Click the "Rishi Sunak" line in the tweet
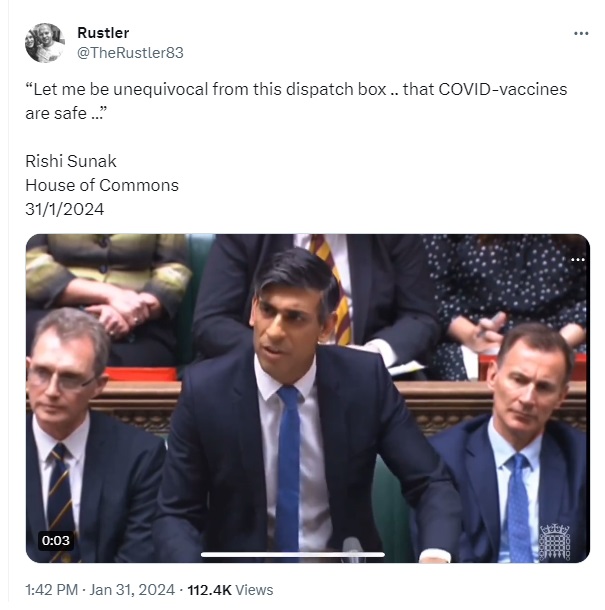The image size is (605, 610). pos(71,161)
